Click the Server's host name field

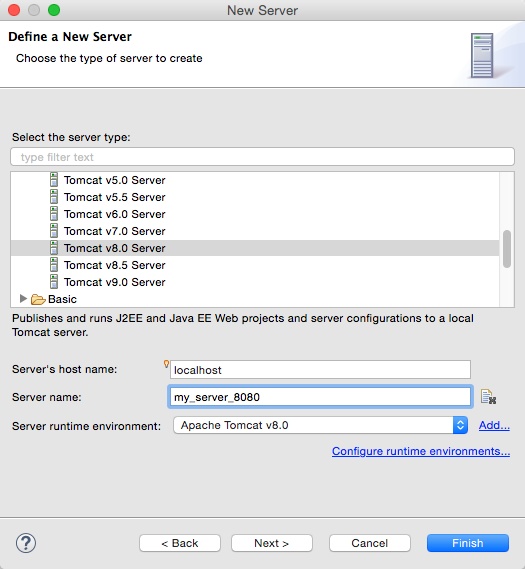(320, 370)
